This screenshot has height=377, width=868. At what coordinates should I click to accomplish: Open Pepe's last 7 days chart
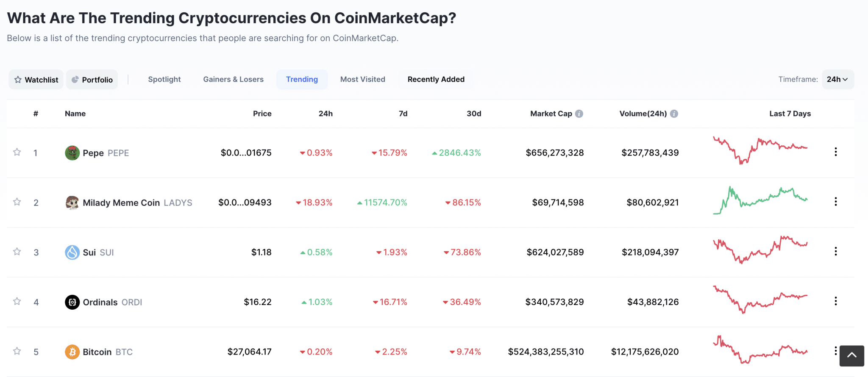tap(760, 151)
